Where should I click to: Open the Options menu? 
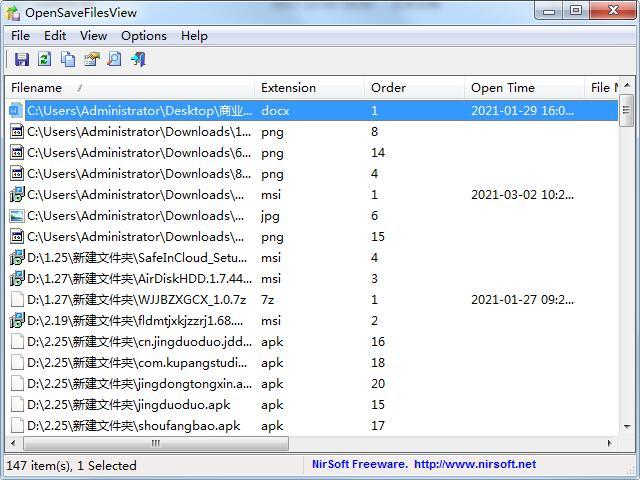[144, 35]
